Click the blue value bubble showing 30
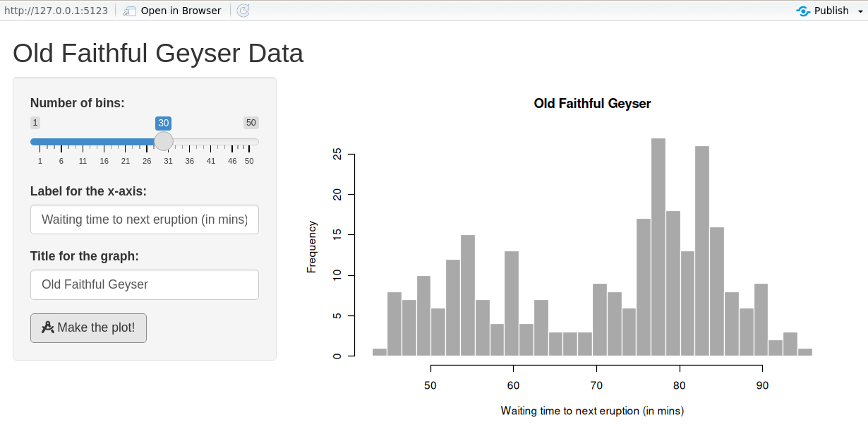Screen dimensions: 868x434 pyautogui.click(x=164, y=123)
